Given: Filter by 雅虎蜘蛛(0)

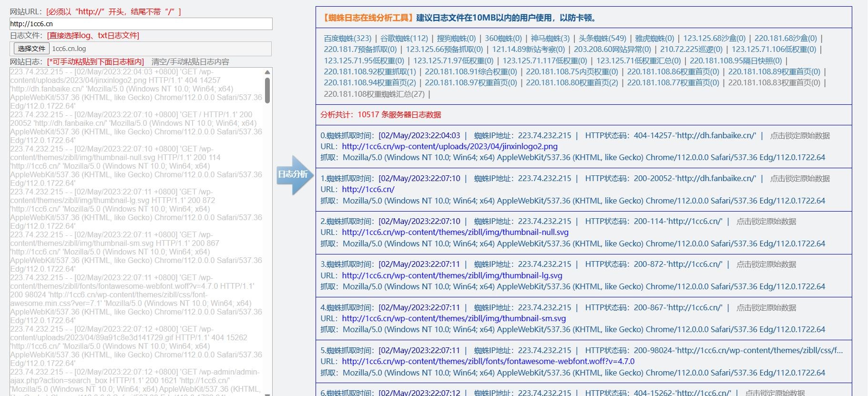Looking at the screenshot, I should click(654, 38).
